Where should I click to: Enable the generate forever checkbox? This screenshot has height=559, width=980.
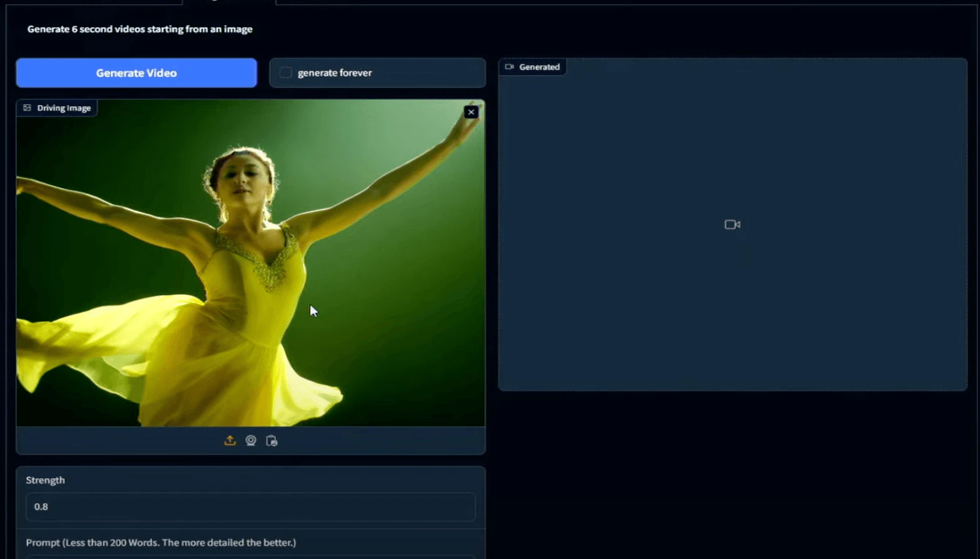[285, 72]
